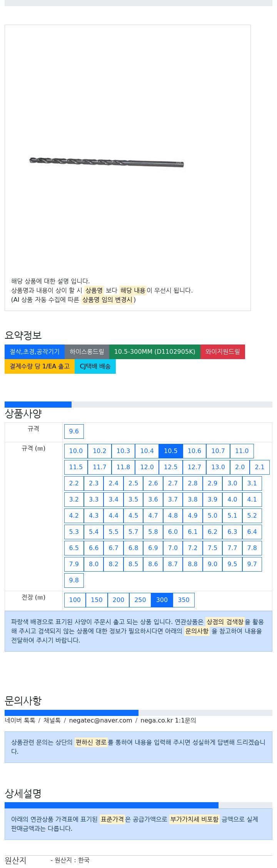The height and width of the screenshot is (868, 277).
Task: Open the red 와이지원드릴 brand tag
Action: coord(223,352)
